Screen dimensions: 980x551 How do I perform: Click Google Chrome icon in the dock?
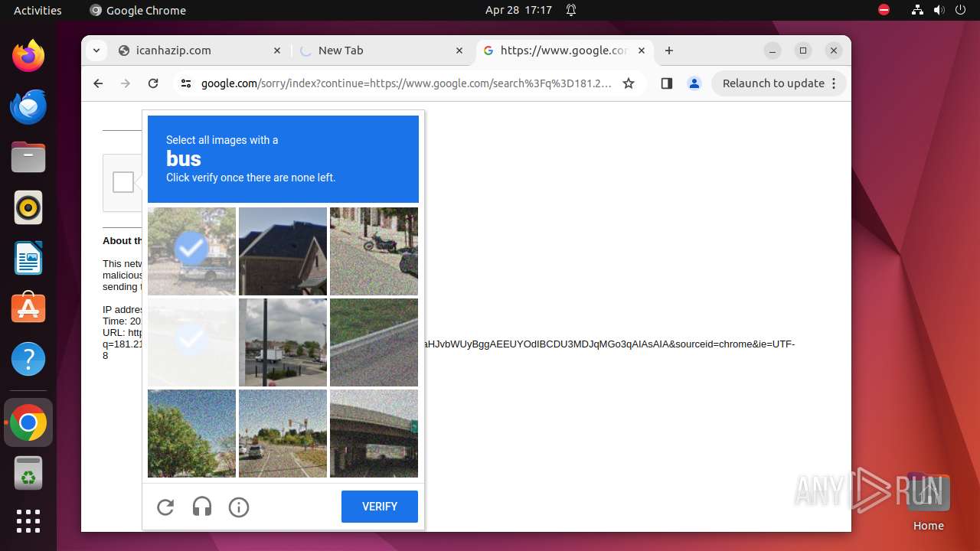pyautogui.click(x=28, y=422)
